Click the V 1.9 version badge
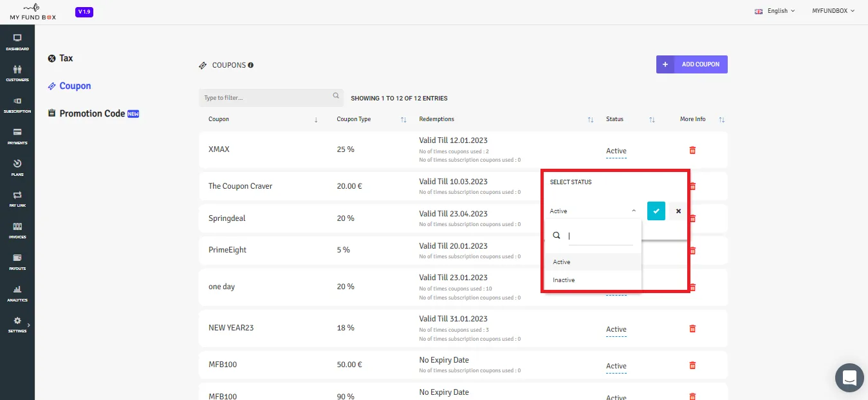The height and width of the screenshot is (400, 868). pos(84,12)
